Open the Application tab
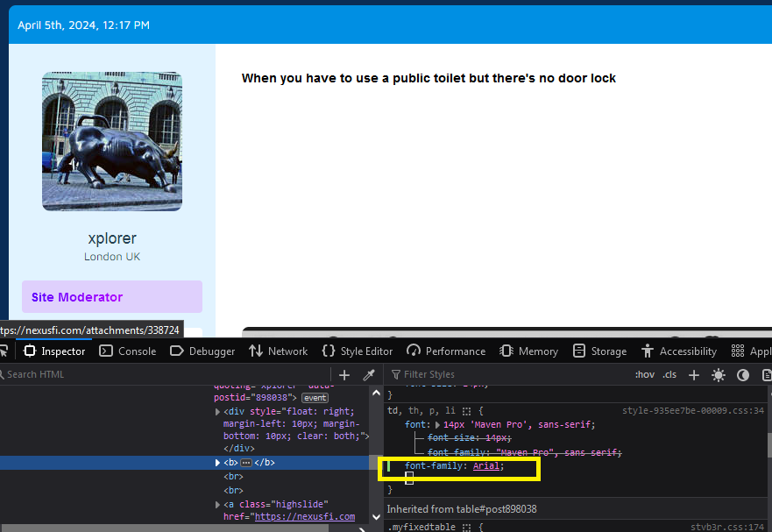The height and width of the screenshot is (532, 772). [751, 351]
